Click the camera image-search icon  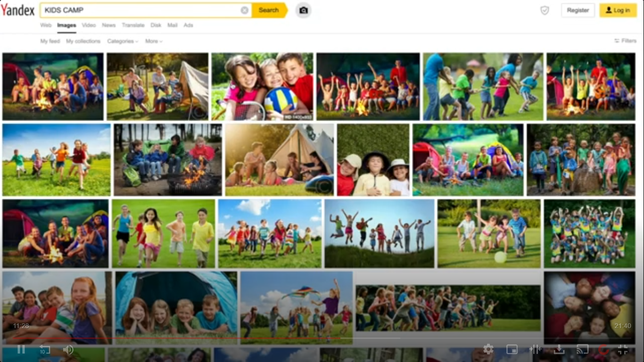point(304,10)
